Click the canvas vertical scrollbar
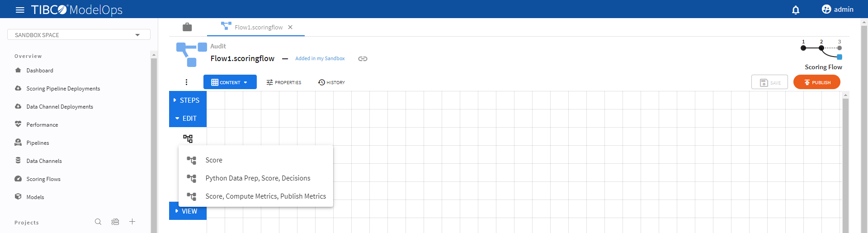This screenshot has height=233, width=868. click(x=845, y=165)
